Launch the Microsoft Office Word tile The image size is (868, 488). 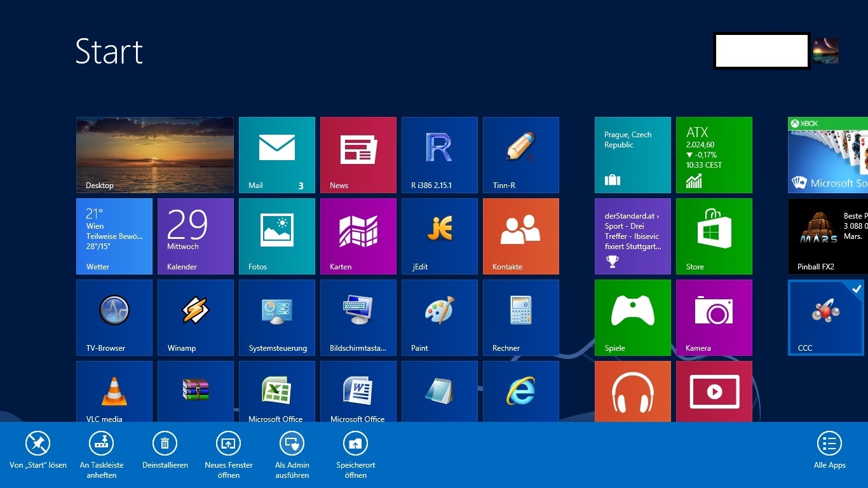coord(358,391)
